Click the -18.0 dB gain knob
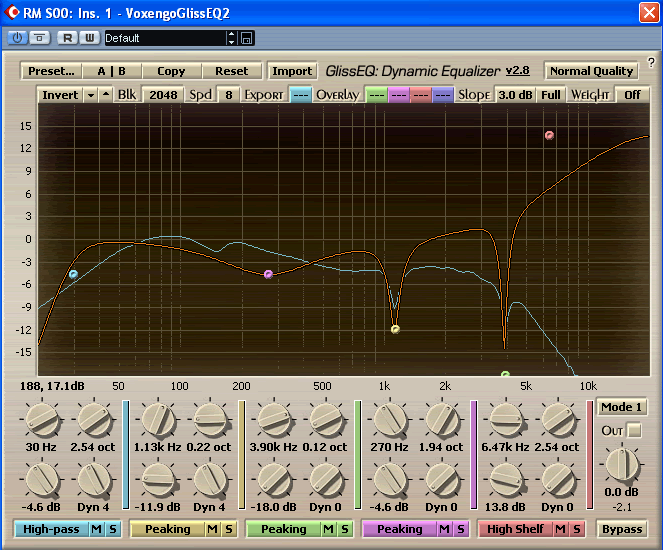The image size is (663, 550). [274, 480]
